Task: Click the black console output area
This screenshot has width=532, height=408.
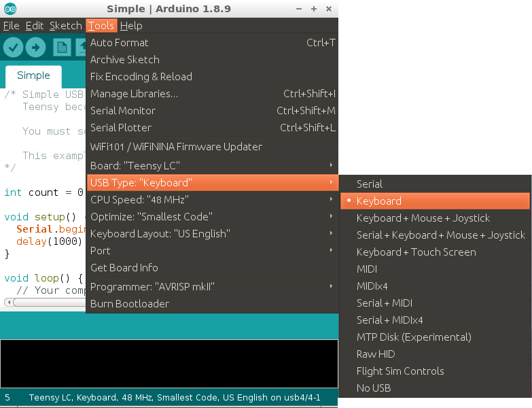Action: [x=169, y=364]
